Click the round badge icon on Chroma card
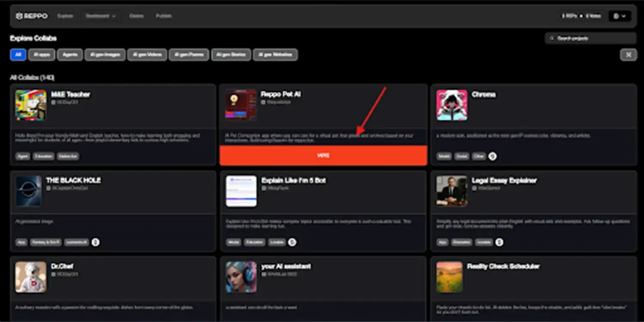Screen dimensions: 644x322 (492, 156)
